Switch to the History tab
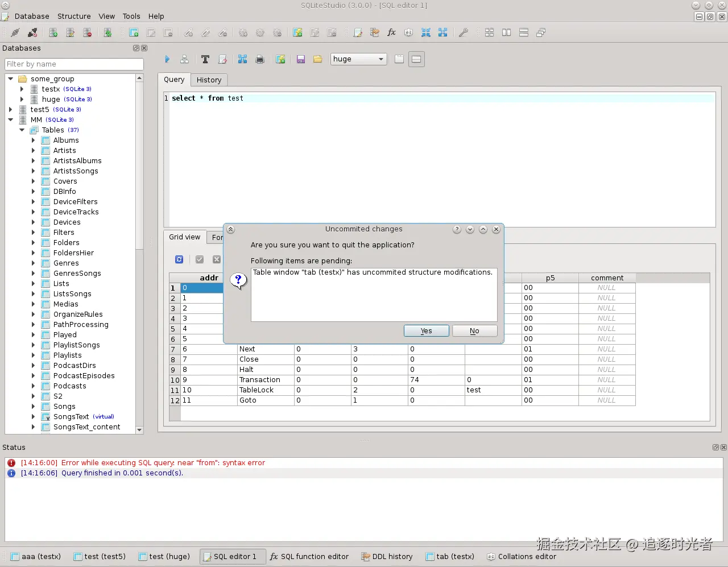Viewport: 728px width, 567px height. 209,80
